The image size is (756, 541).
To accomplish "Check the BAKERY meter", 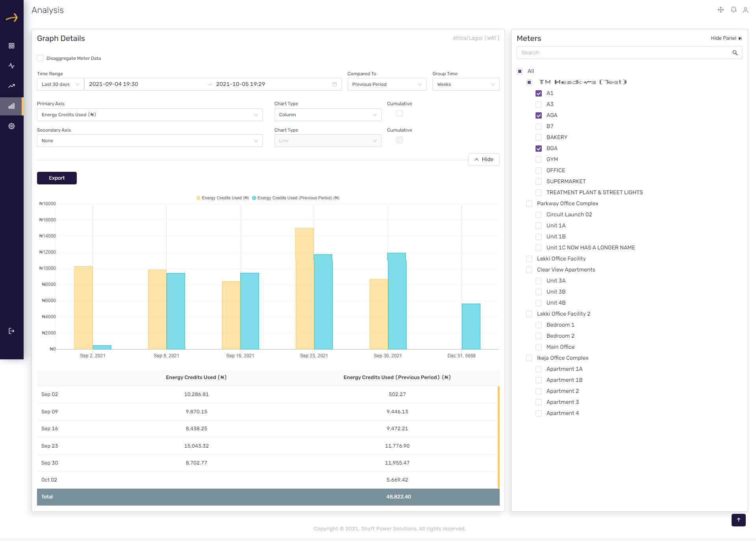I will click(x=539, y=138).
